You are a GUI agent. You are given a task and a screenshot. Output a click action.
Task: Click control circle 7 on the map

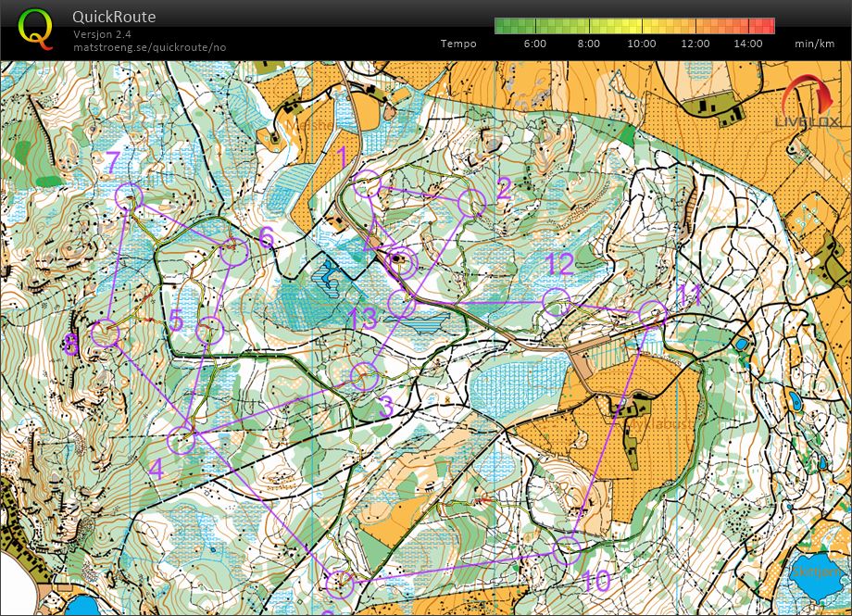click(128, 196)
